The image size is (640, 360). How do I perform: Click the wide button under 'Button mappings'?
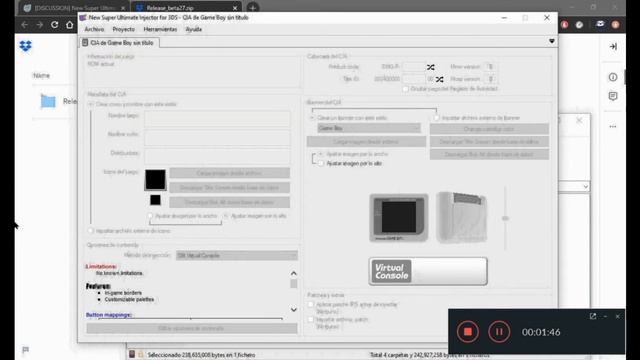click(x=192, y=329)
